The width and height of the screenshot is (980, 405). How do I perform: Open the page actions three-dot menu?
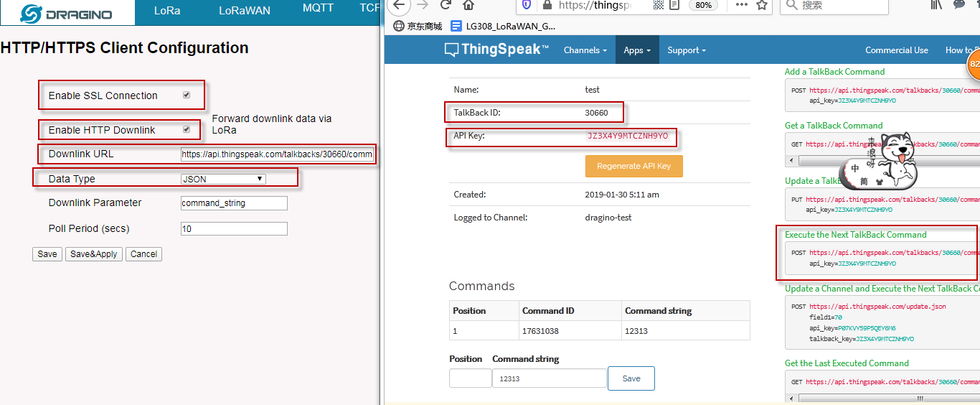742,5
